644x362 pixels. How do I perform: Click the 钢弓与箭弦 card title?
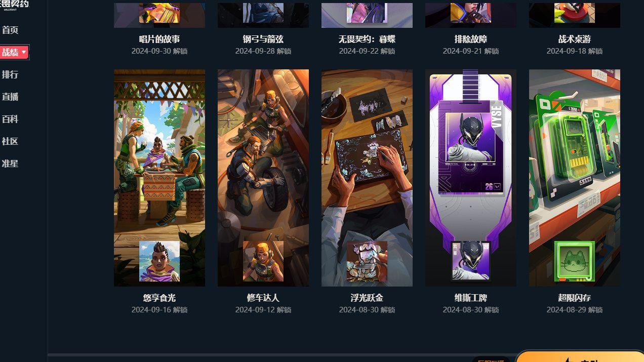(263, 39)
